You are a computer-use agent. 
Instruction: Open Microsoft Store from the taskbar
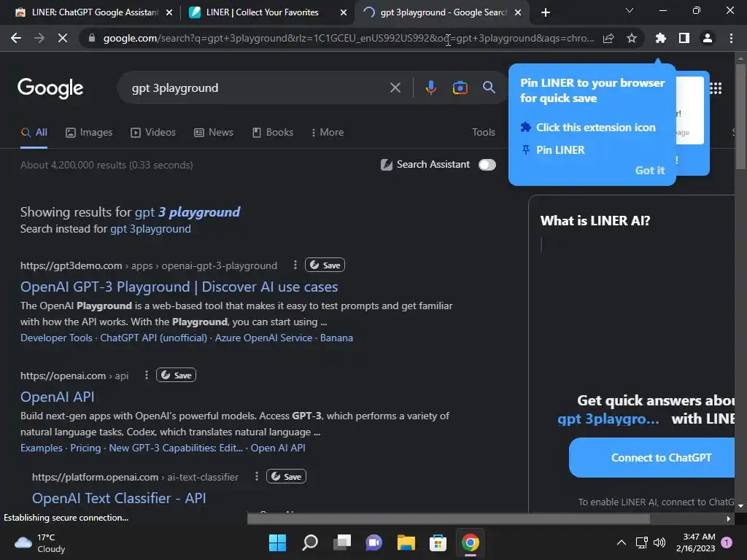(x=438, y=542)
